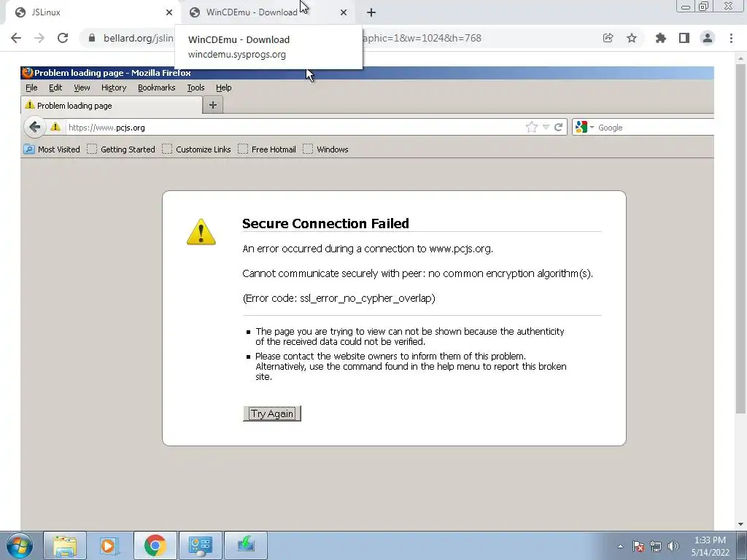Screen dimensions: 747x560
Task: Open the Chrome extensions puzzle icon
Action: 660,38
